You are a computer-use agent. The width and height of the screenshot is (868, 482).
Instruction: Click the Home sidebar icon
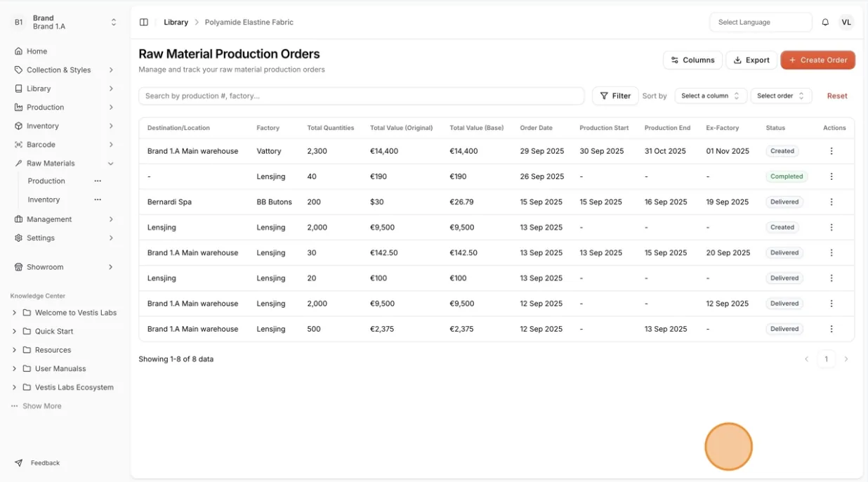tap(19, 51)
